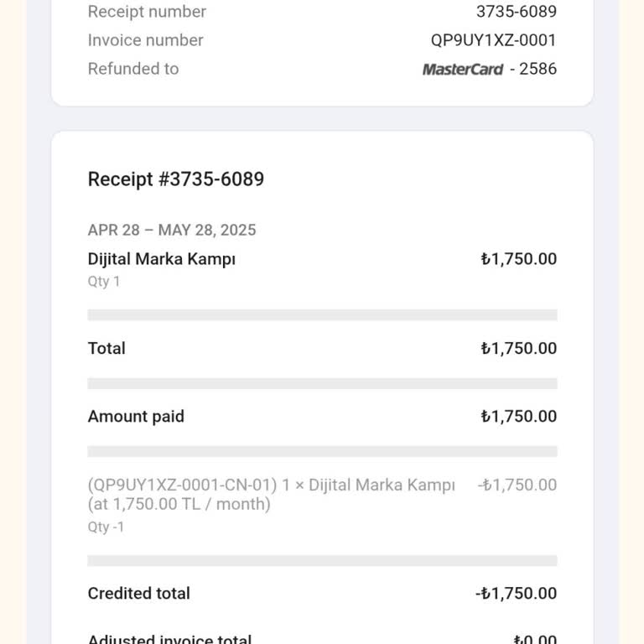644x644 pixels.
Task: Select the receipt number value 3735-6089
Action: pos(516,12)
